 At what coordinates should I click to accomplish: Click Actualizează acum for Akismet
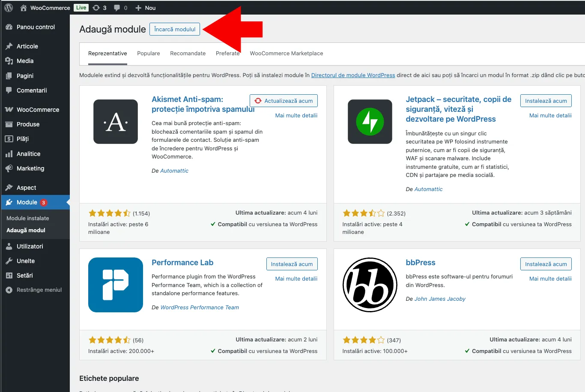(x=284, y=101)
